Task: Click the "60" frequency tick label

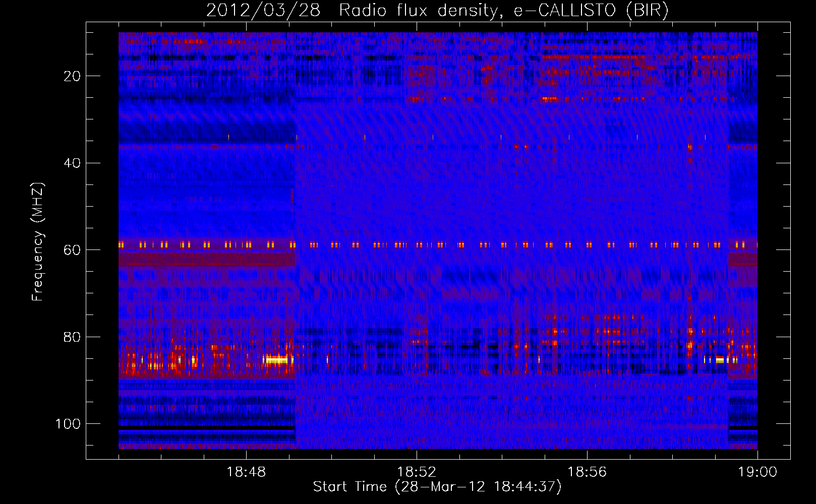Action: click(x=73, y=250)
